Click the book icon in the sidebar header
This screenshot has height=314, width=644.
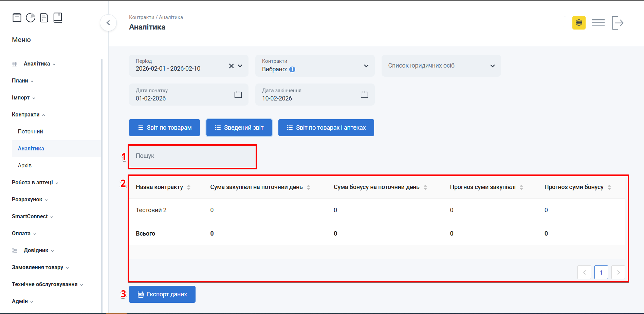58,17
